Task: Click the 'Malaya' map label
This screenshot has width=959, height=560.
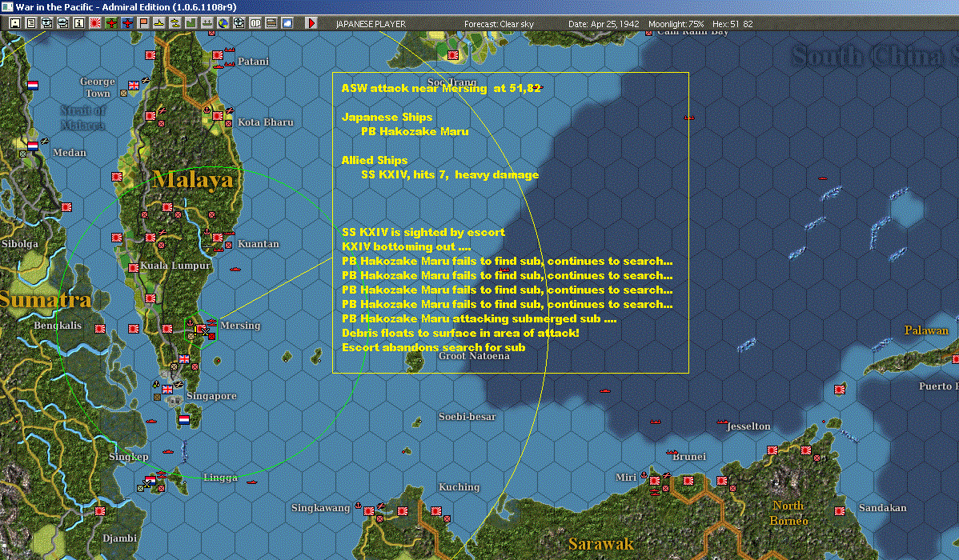Action: point(193,180)
